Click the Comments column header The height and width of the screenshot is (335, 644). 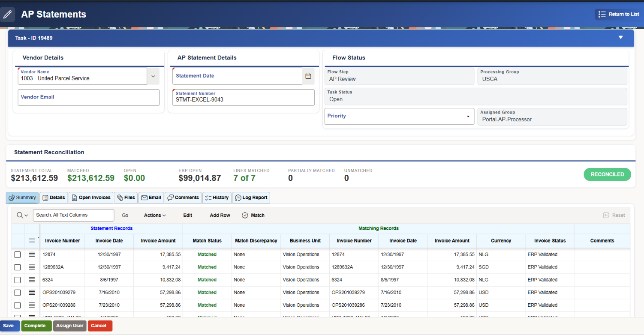[x=602, y=241]
